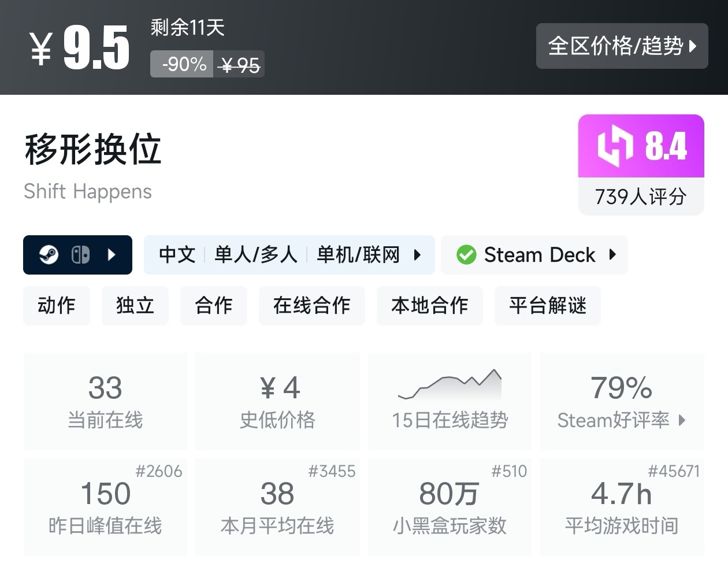Click the #510 rank label
728x563 pixels.
pos(509,472)
